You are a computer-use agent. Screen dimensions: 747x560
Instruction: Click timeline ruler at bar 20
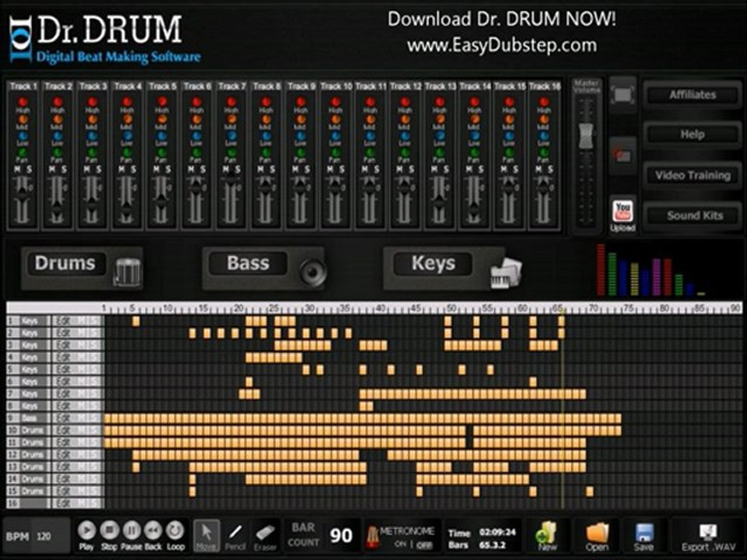point(239,308)
